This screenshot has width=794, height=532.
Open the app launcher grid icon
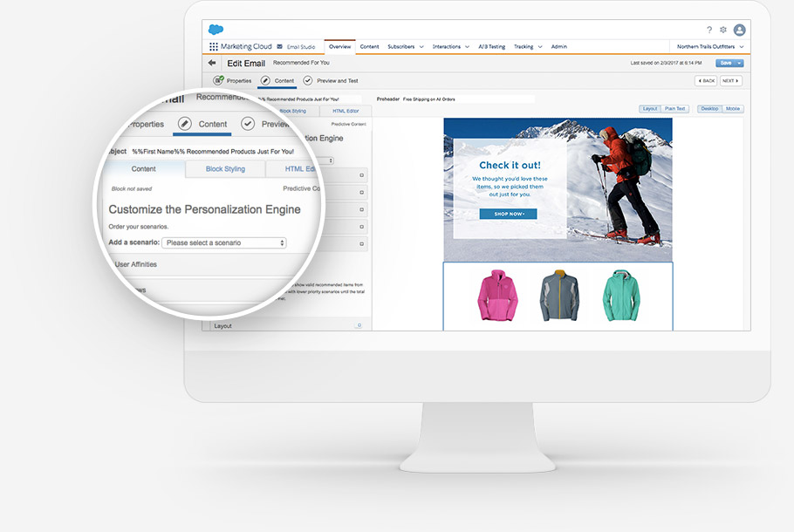point(214,46)
